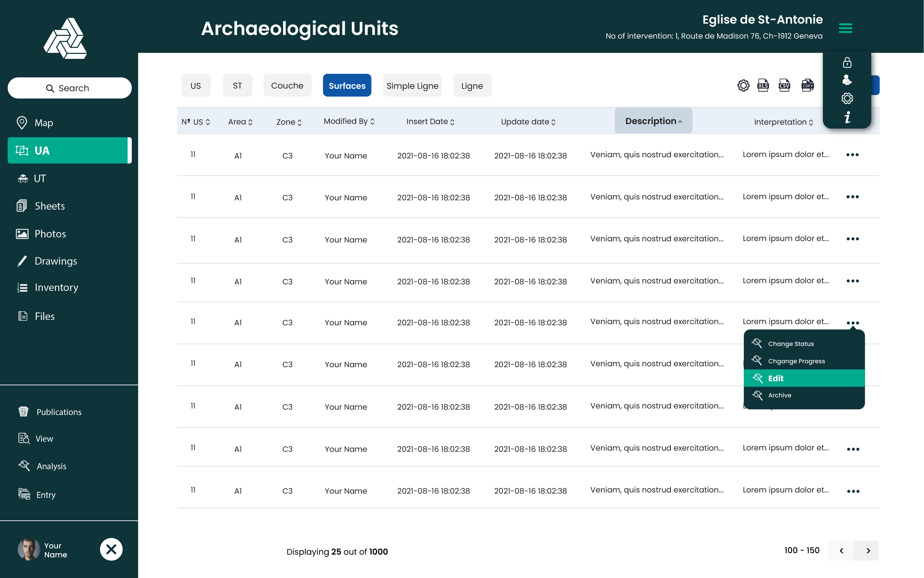Open Photos in the sidebar

pos(50,234)
